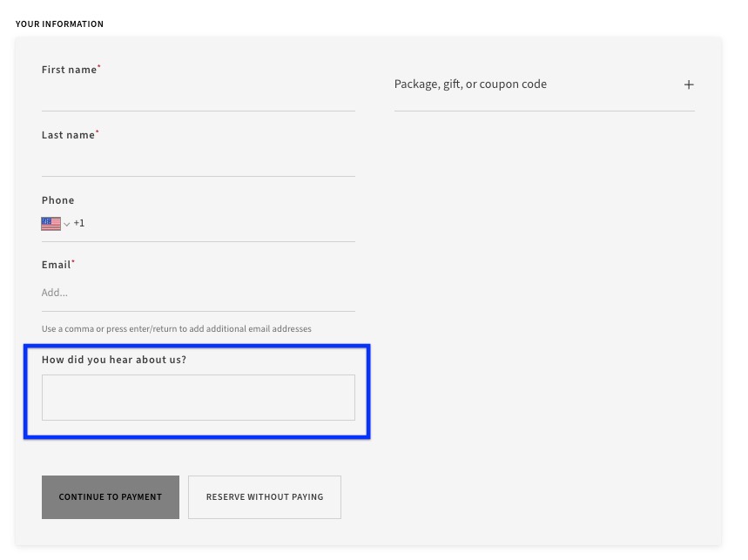Click RESERVE WITHOUT PAYING
The image size is (748, 560).
coord(264,496)
